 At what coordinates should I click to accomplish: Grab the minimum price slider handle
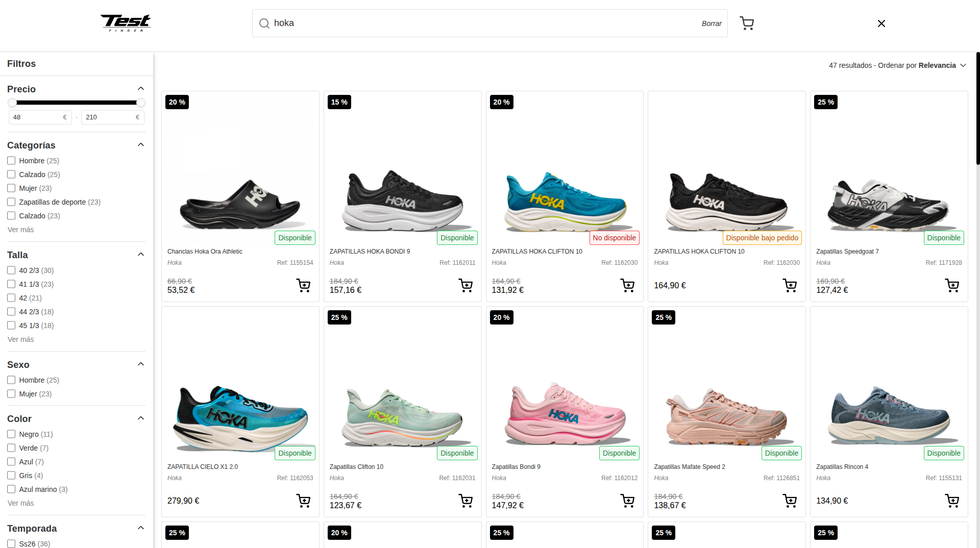pos(12,103)
